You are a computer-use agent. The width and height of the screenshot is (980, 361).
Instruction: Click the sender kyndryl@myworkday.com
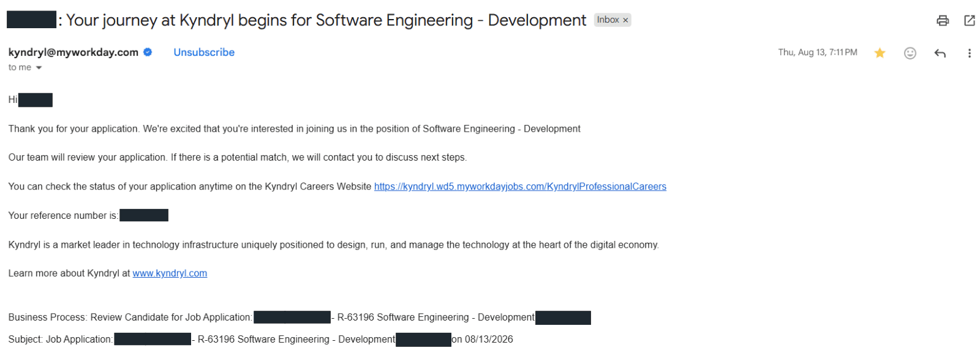point(73,53)
